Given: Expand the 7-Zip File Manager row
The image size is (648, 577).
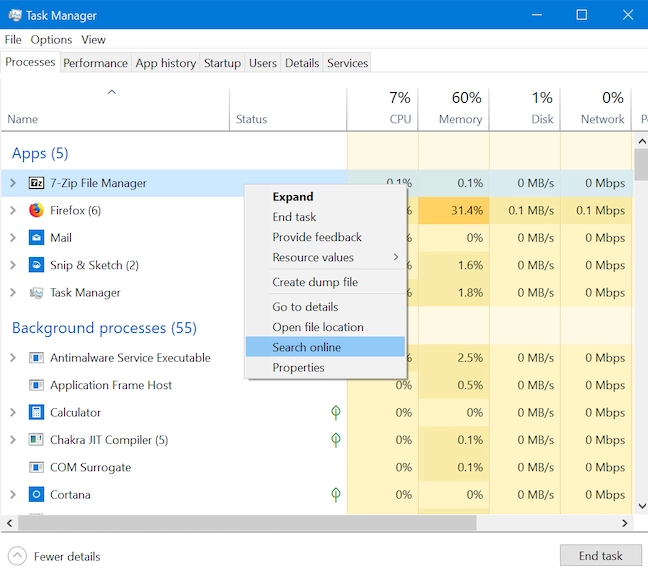Looking at the screenshot, I should pos(13,183).
